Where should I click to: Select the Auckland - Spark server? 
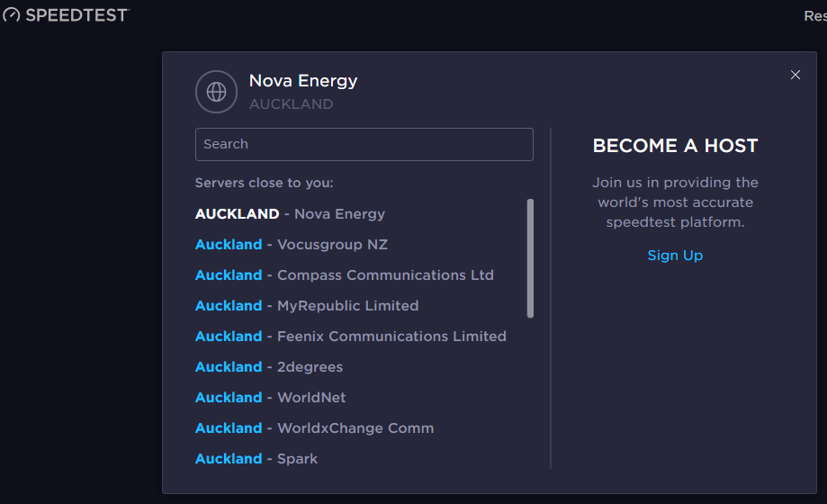[256, 459]
